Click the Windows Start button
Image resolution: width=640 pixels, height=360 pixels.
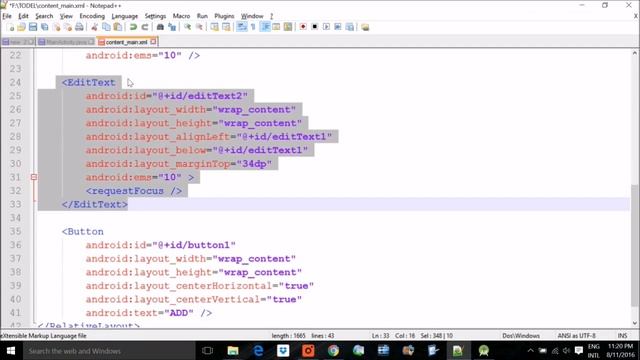pos(11,351)
